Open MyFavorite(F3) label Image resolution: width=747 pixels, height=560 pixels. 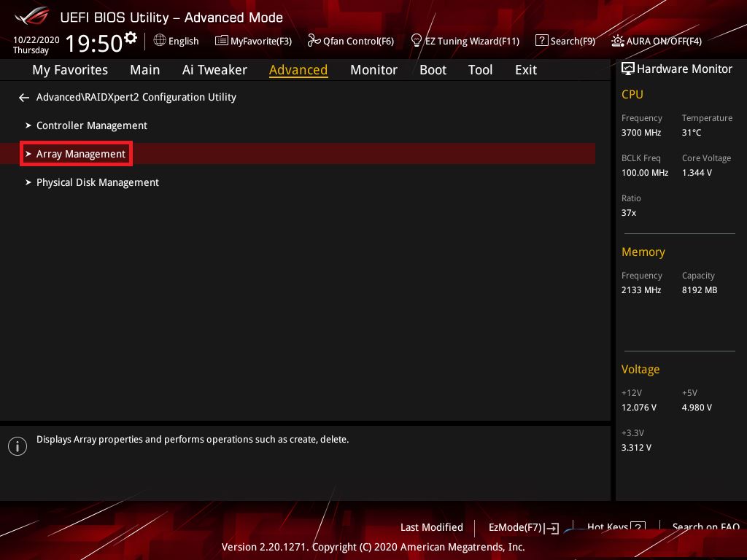pos(261,42)
